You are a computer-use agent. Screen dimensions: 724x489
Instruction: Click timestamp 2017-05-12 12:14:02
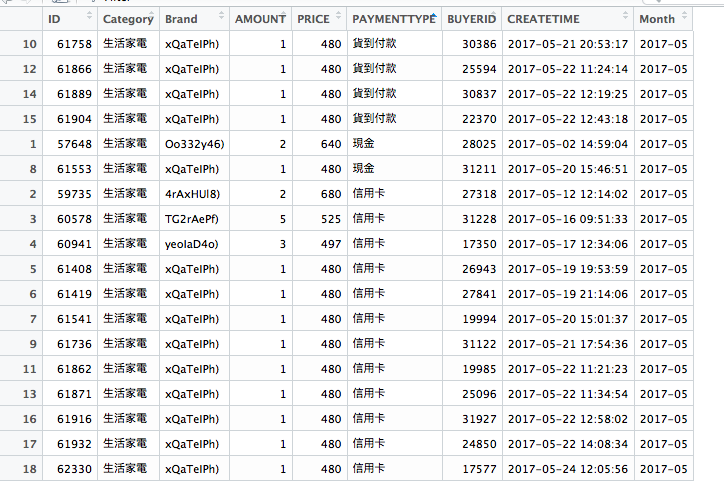coord(568,194)
